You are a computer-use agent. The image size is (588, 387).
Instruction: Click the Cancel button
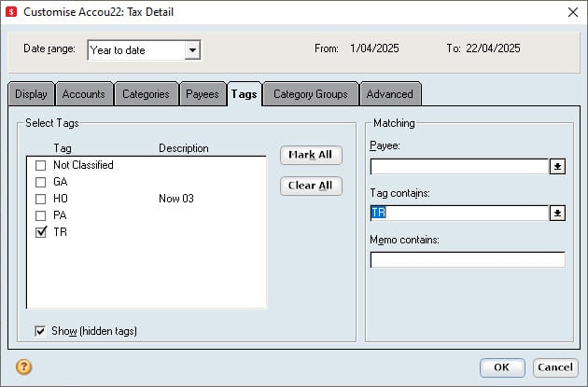tap(555, 367)
